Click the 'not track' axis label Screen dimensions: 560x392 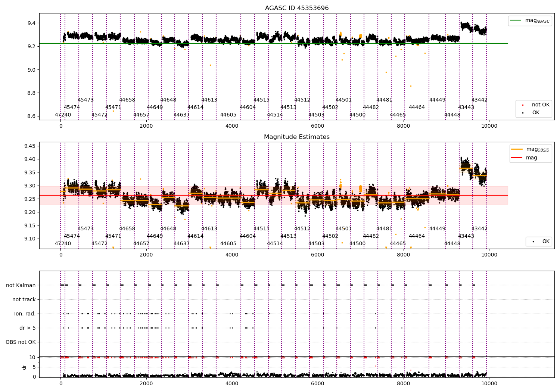point(24,299)
